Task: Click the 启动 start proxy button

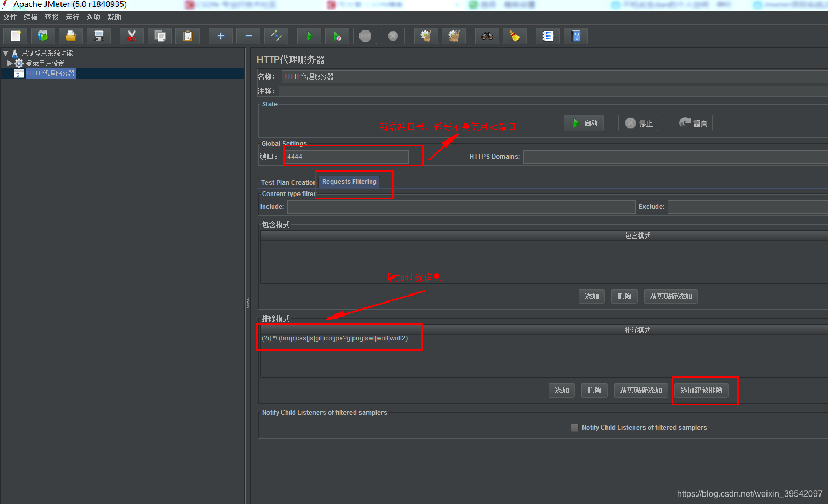Action: pyautogui.click(x=584, y=123)
